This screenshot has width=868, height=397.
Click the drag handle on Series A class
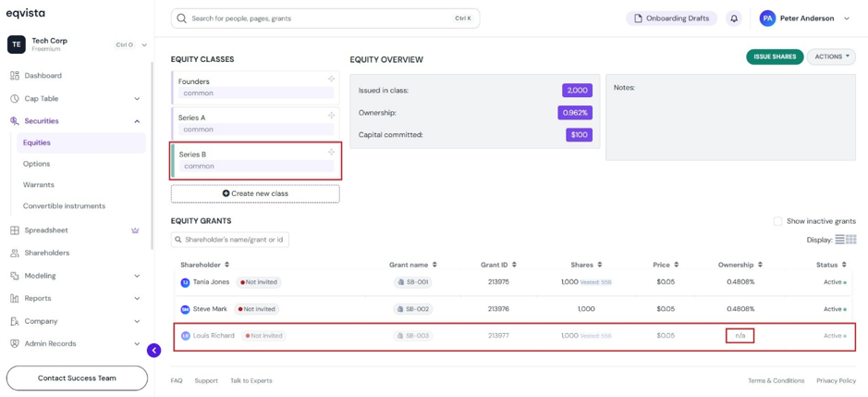click(x=331, y=116)
